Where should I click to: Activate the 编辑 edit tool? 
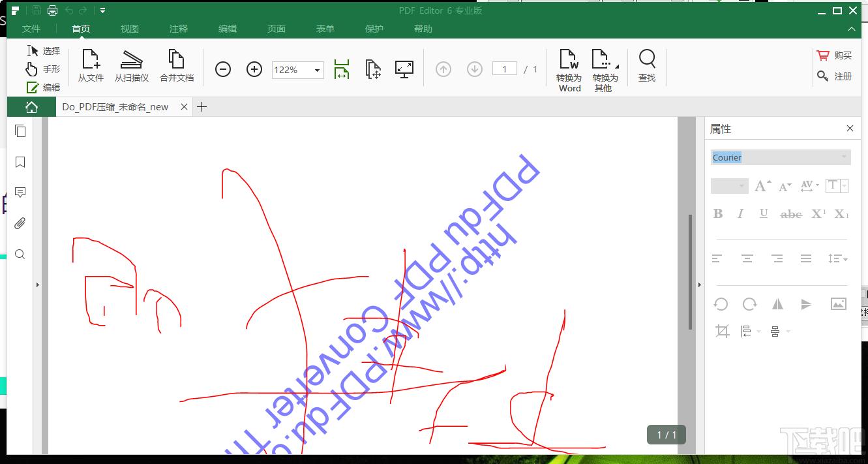click(44, 87)
